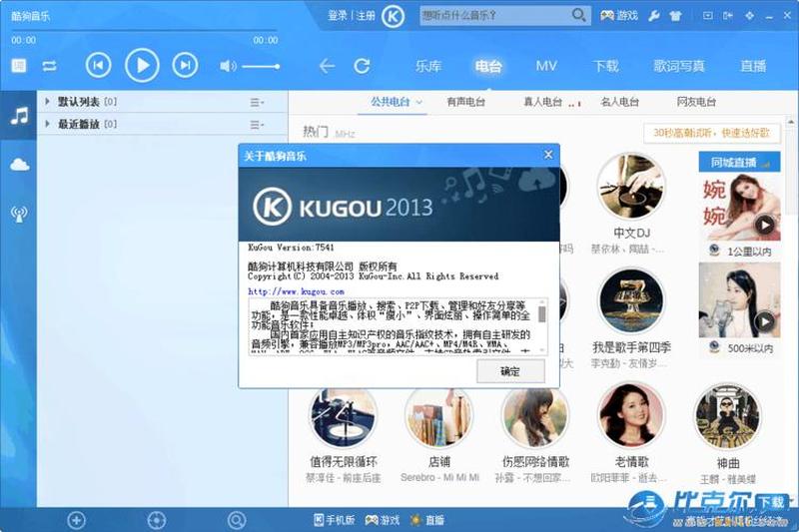The image size is (799, 532).
Task: Click the locate current song target icon
Action: click(156, 520)
